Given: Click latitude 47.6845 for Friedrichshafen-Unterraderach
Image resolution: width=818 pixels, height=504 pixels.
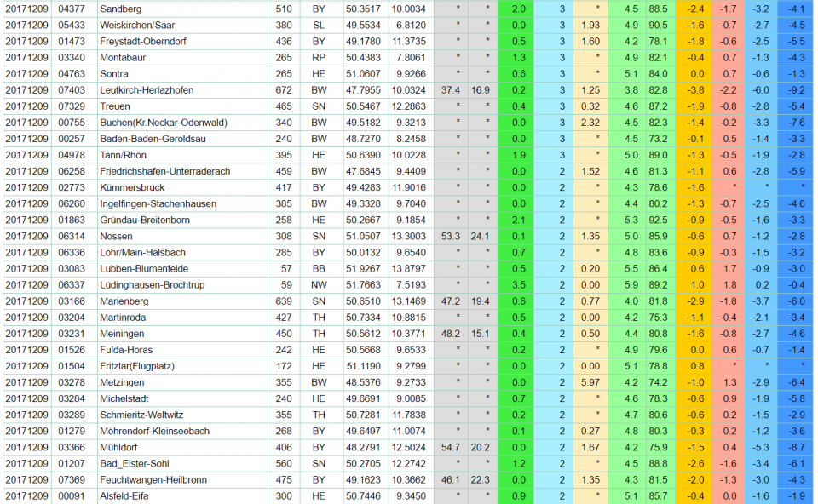Looking at the screenshot, I should pyautogui.click(x=363, y=171).
